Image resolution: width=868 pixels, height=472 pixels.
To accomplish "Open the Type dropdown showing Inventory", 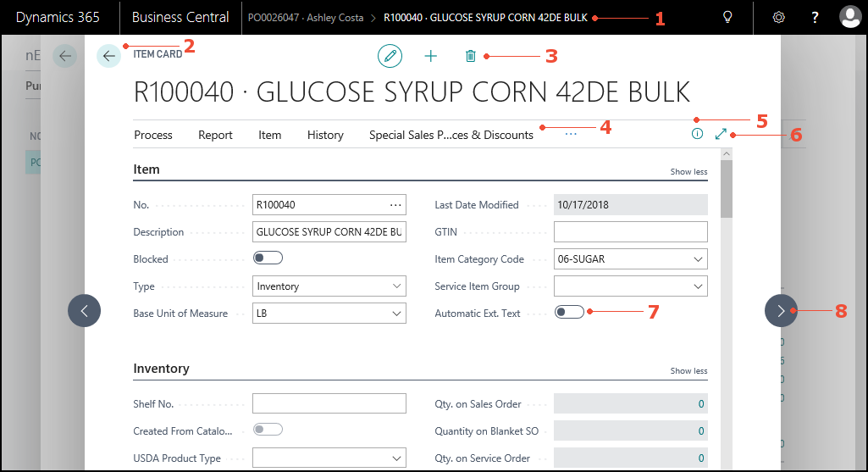I will [329, 286].
